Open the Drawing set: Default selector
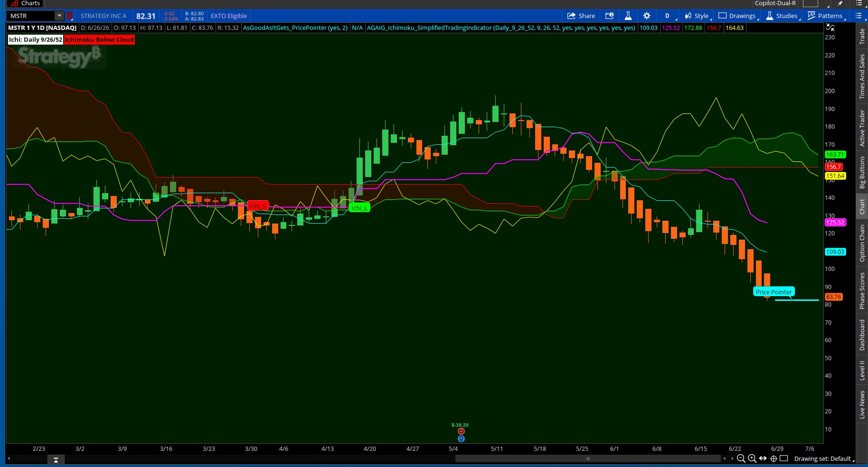868x467 pixels. coord(824,458)
